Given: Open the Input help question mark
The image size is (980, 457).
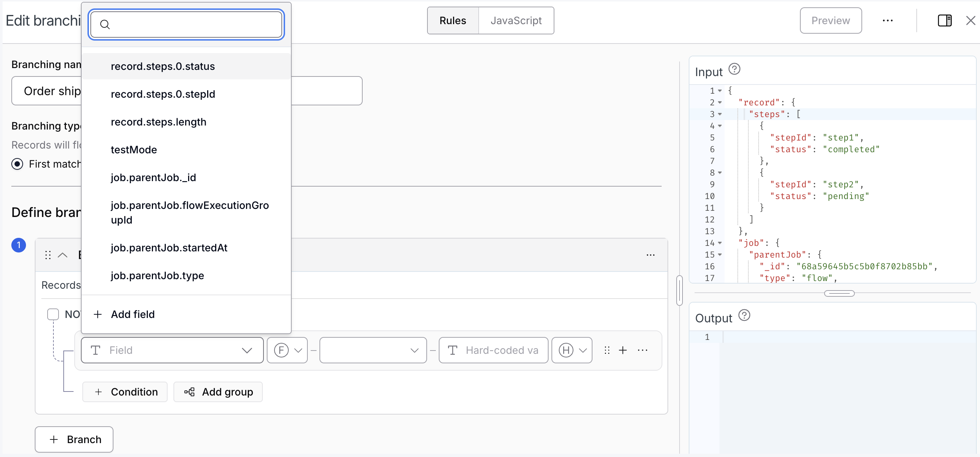Looking at the screenshot, I should 734,69.
